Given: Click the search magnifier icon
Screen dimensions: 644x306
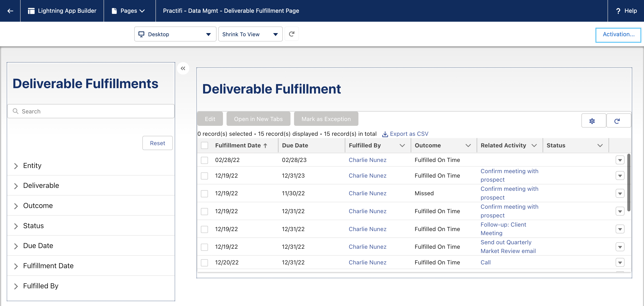Looking at the screenshot, I should pyautogui.click(x=15, y=111).
